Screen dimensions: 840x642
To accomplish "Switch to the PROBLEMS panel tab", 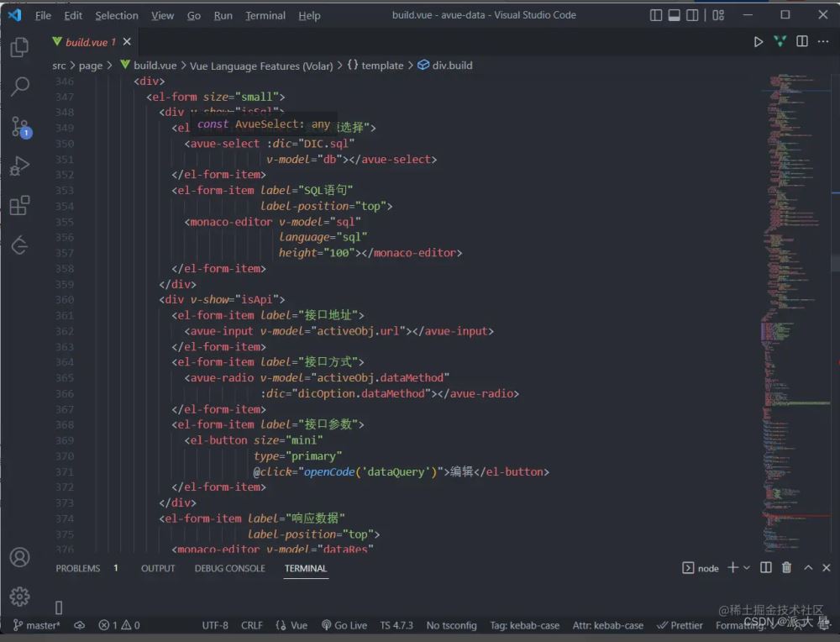I will coord(78,568).
